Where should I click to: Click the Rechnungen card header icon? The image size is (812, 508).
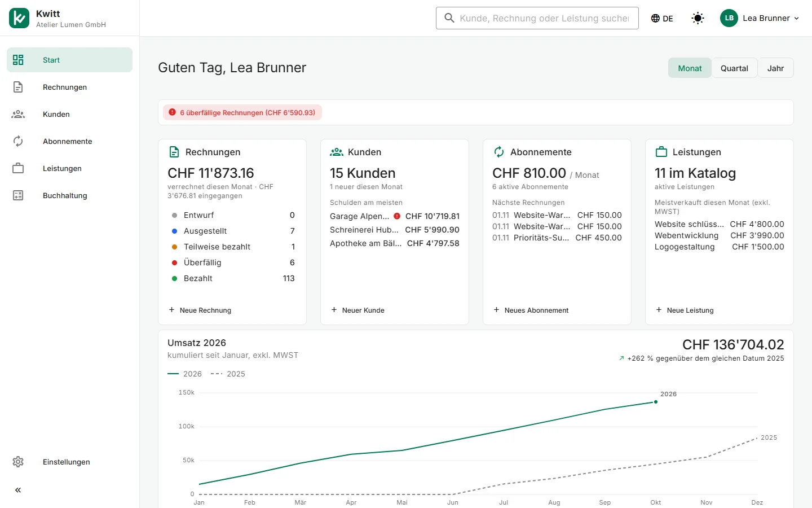[174, 152]
